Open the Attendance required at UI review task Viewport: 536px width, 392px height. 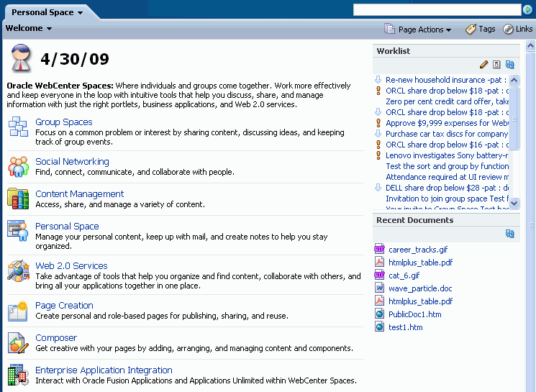click(x=447, y=177)
